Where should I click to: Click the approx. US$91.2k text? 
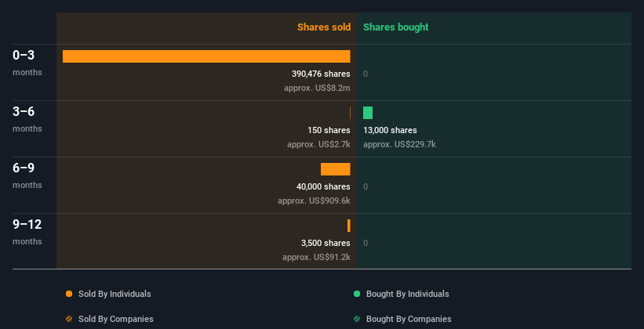tap(316, 257)
